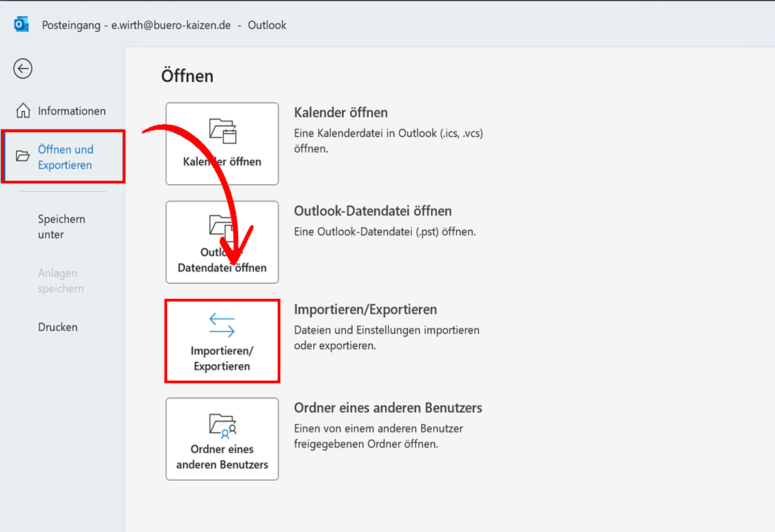Launch Importieren/Exportieren via its tile label
The height and width of the screenshot is (532, 775).
pyautogui.click(x=222, y=358)
